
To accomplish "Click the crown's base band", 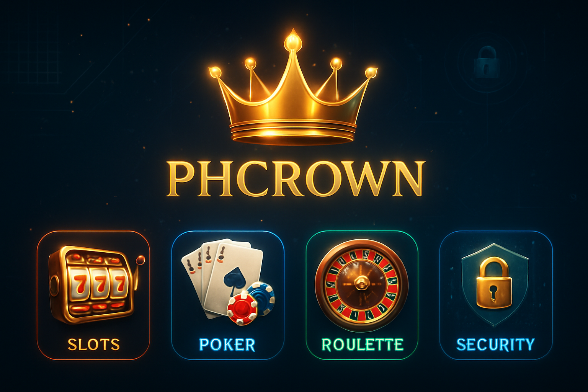I will (x=293, y=133).
